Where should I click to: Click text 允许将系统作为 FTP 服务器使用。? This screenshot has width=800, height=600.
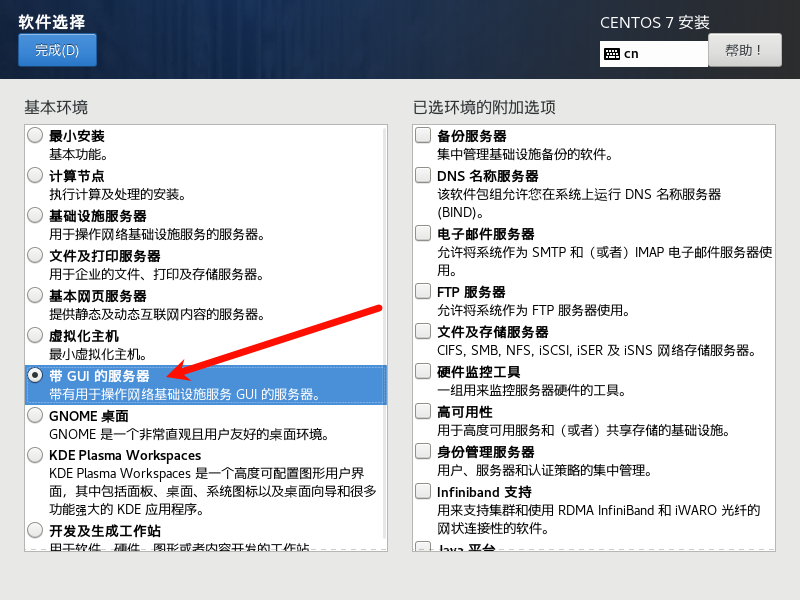click(534, 310)
